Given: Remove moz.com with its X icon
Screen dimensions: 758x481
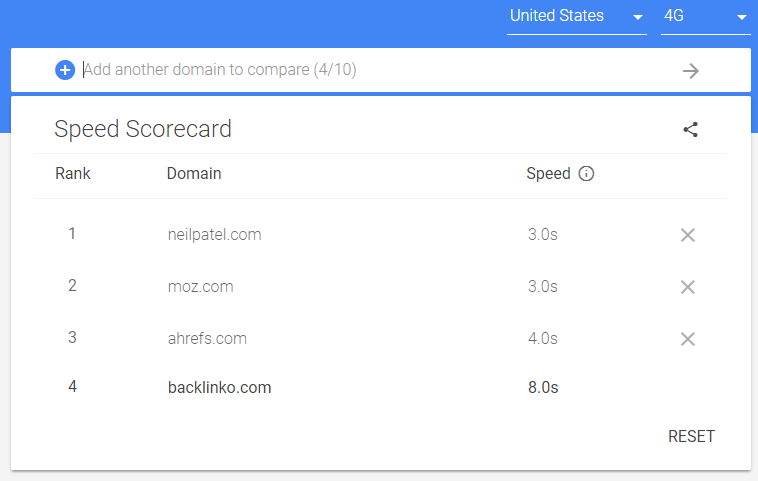Looking at the screenshot, I should [x=687, y=287].
